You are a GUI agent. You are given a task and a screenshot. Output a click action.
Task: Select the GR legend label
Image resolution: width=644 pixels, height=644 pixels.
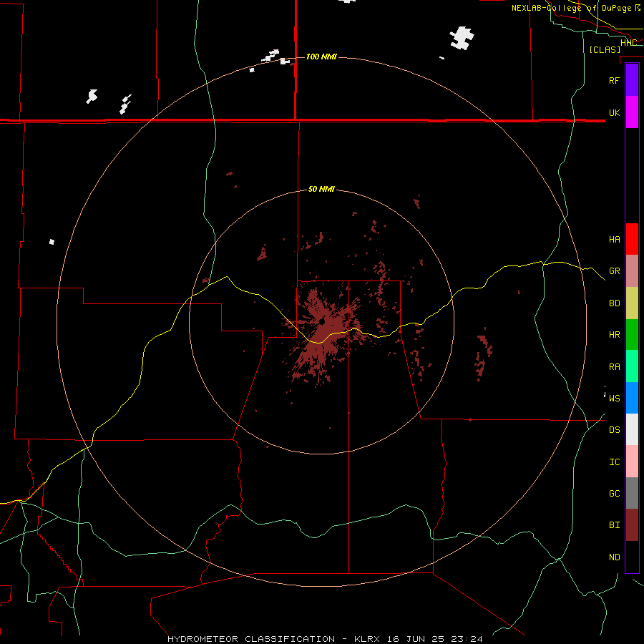click(614, 271)
